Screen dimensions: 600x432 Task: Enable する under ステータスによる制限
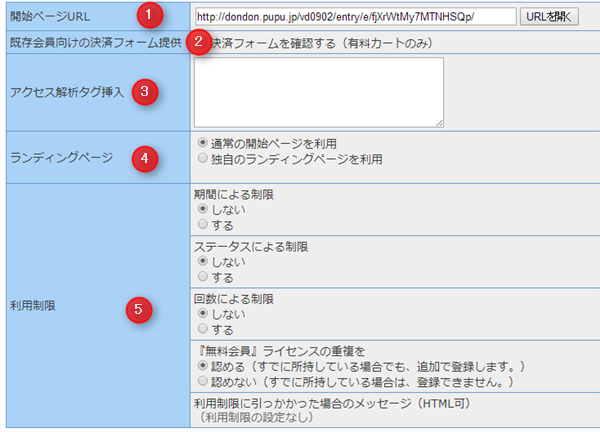click(x=203, y=277)
